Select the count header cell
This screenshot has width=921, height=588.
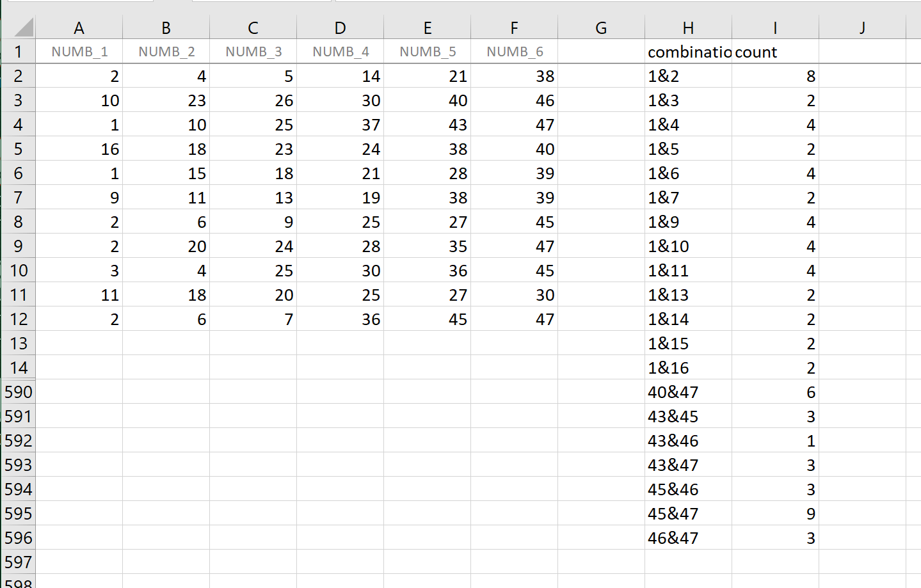(775, 51)
